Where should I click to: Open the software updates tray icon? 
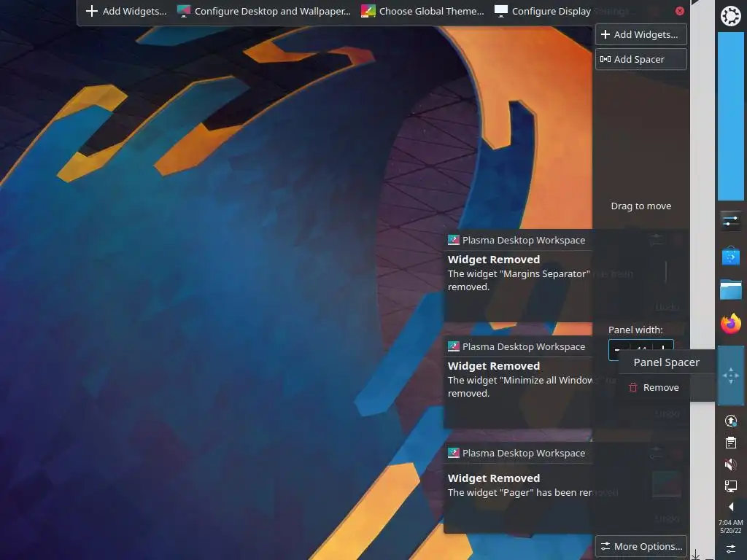point(730,421)
